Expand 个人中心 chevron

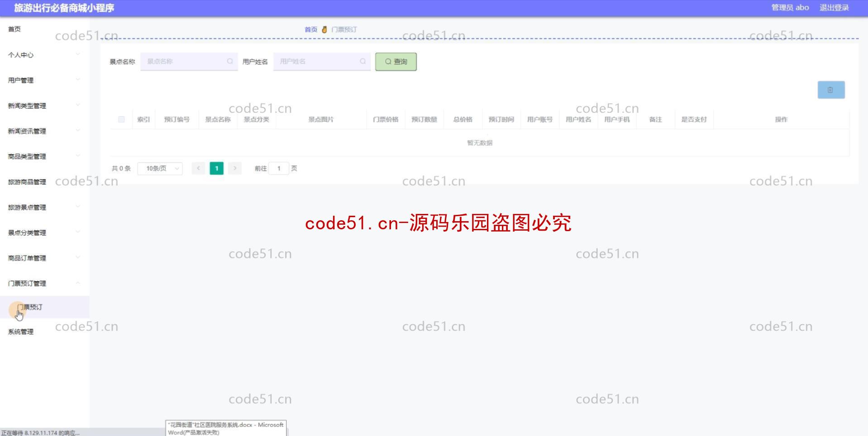(x=78, y=54)
